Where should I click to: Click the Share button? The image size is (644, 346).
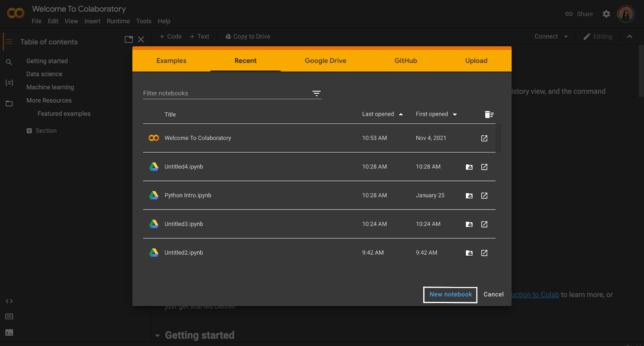(x=579, y=14)
